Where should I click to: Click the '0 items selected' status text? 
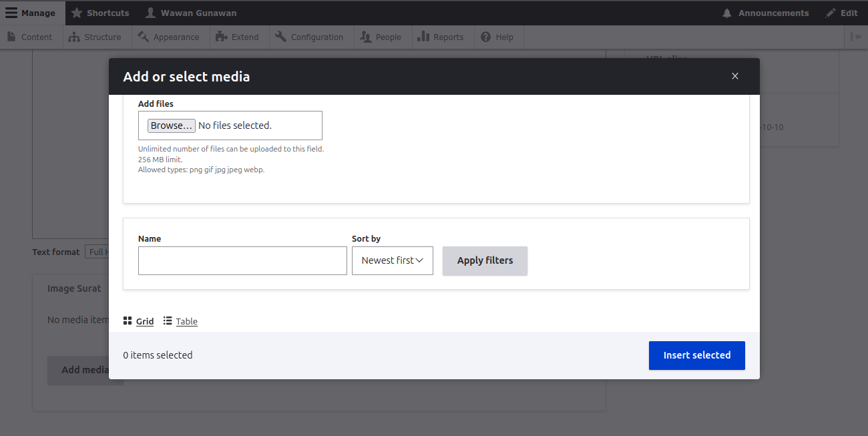click(158, 355)
